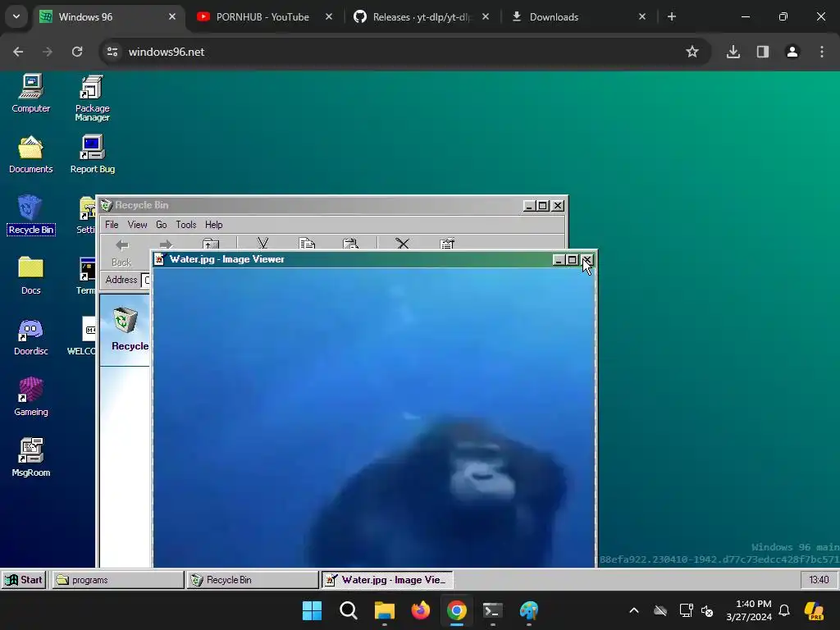Open the MsgRoom shortcut

tap(30, 458)
